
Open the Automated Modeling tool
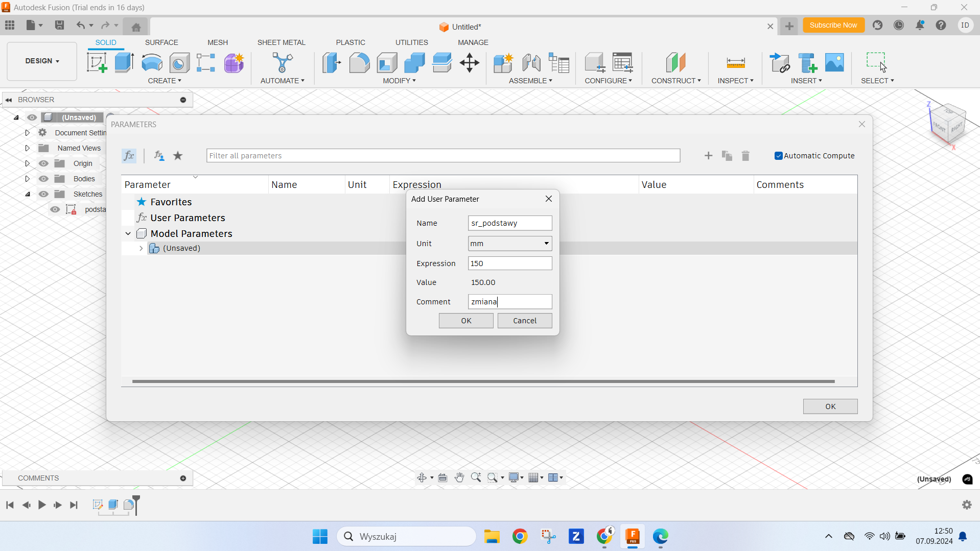coord(282,63)
